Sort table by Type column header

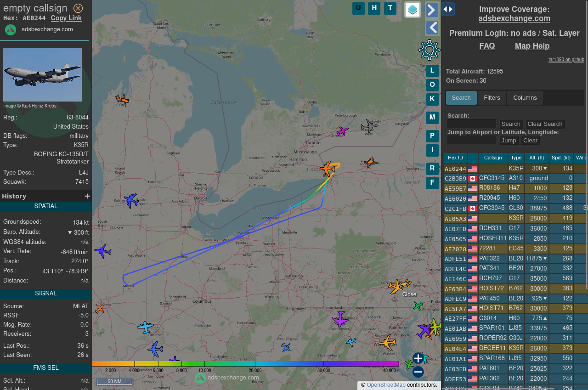pyautogui.click(x=516, y=158)
